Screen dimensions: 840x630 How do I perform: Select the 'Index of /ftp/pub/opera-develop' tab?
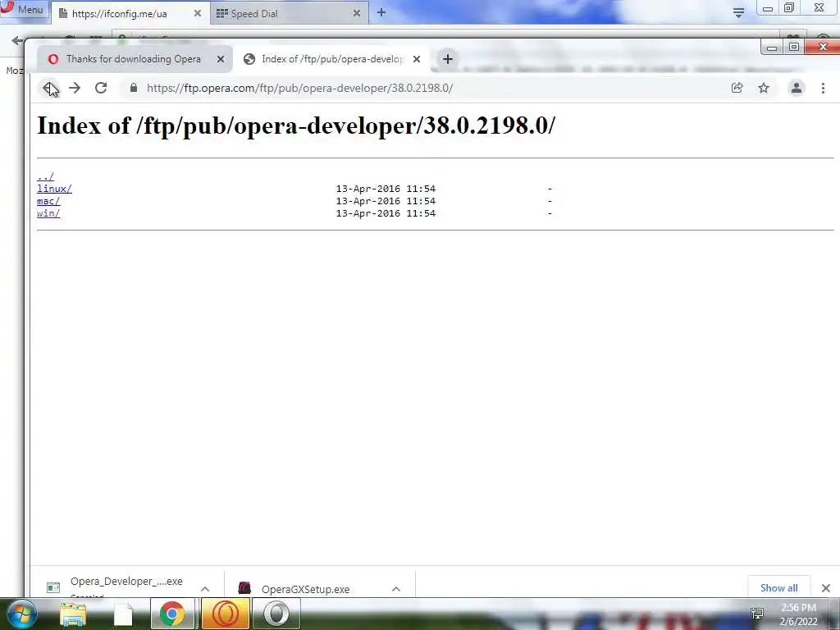(332, 59)
